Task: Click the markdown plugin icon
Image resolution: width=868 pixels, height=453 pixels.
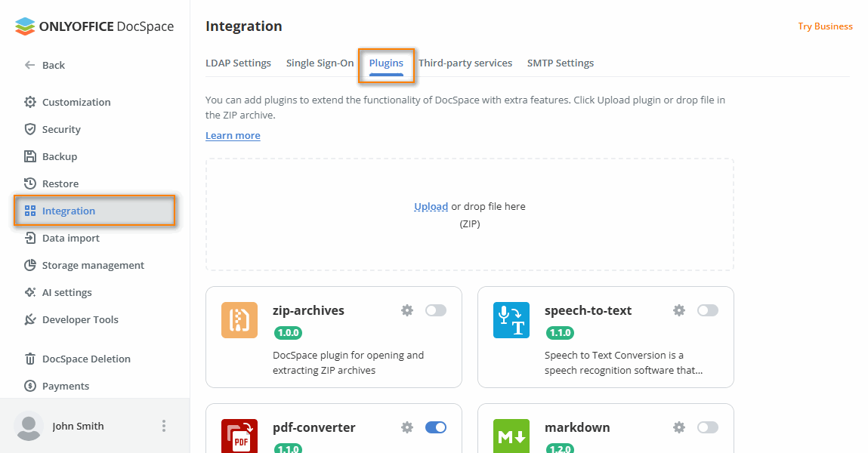Action: 511,436
